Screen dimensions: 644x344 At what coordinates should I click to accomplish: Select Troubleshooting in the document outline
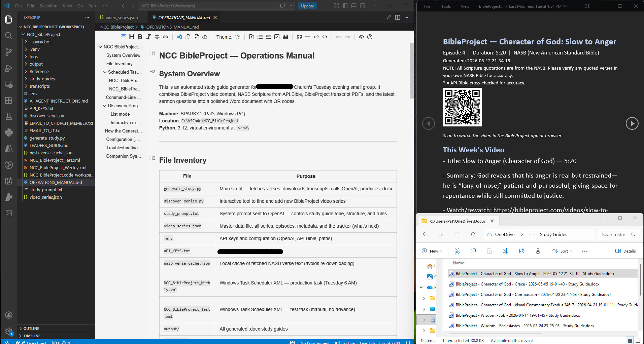(x=122, y=148)
